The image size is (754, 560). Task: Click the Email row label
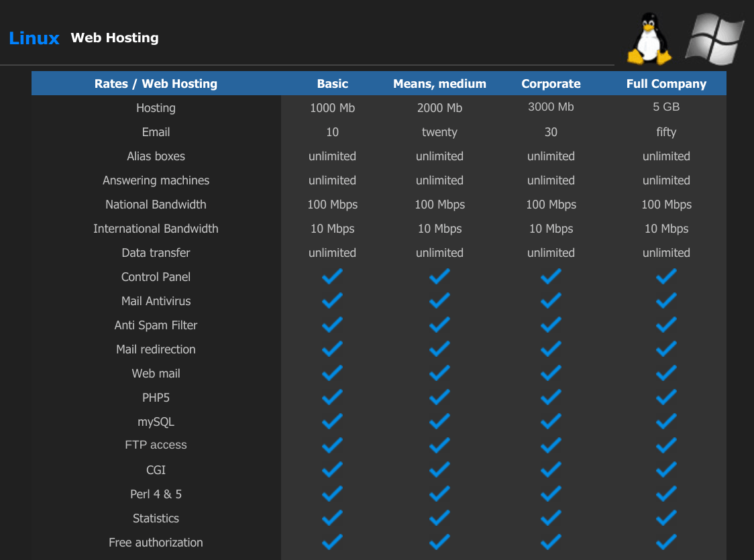156,131
